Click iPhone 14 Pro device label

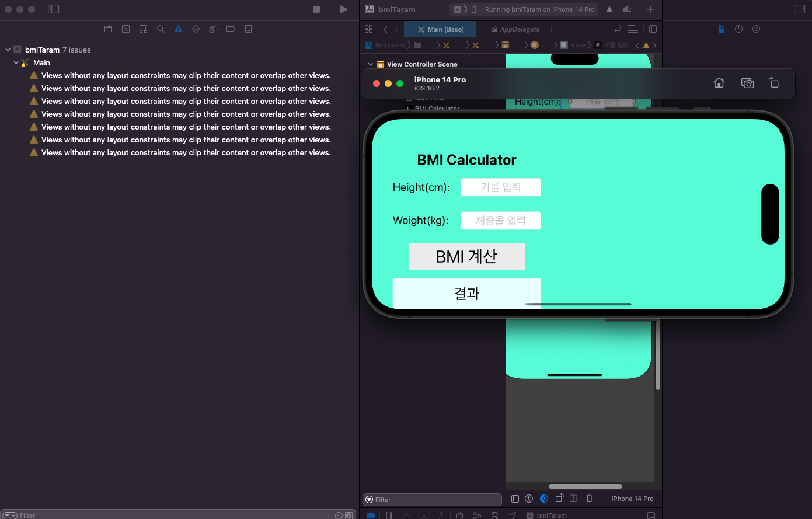pos(632,499)
